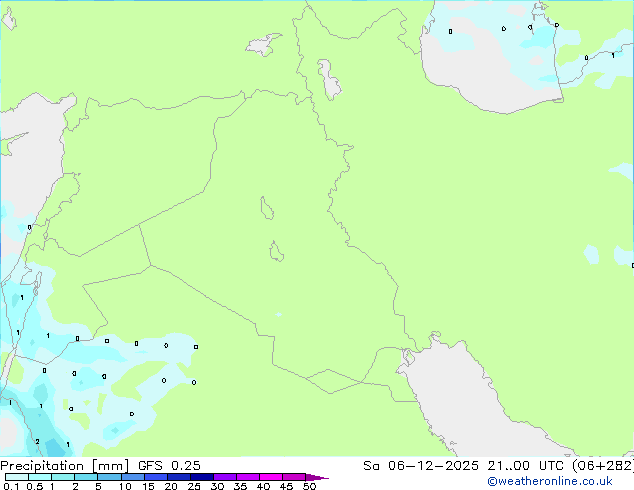The image size is (634, 490).
Task: Click the '25' legend scale label
Action: tap(194, 486)
